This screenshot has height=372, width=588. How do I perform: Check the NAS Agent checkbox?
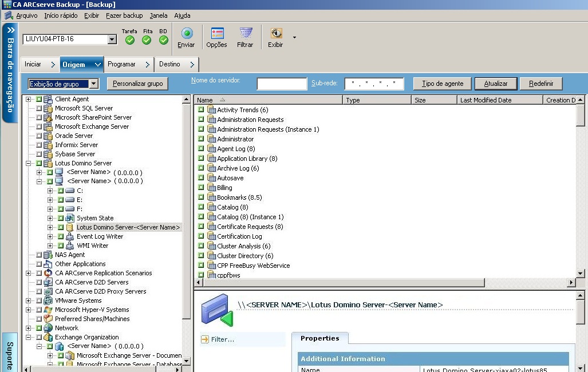[39, 255]
